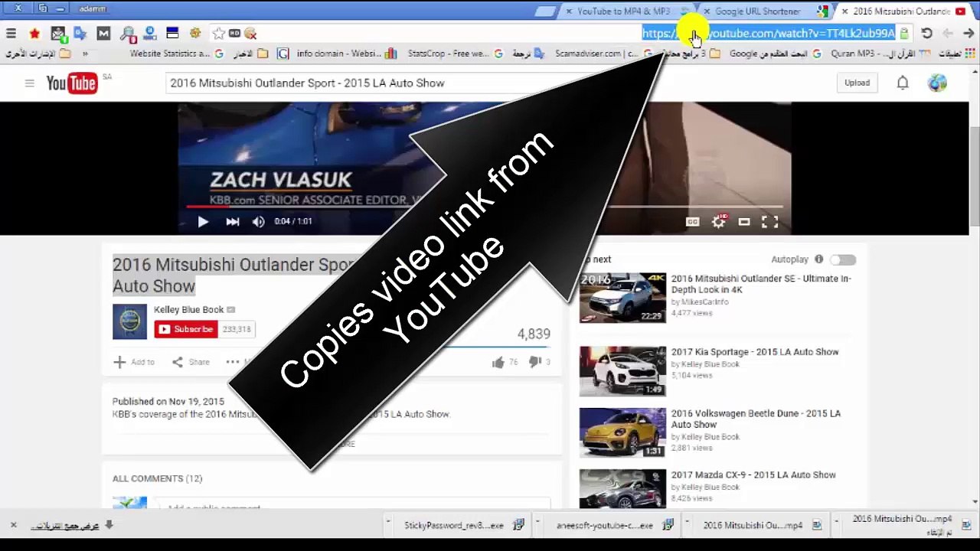Screen dimensions: 980x551
Task: Switch to YouTube to MP4 & MP3 tab
Action: click(622, 11)
